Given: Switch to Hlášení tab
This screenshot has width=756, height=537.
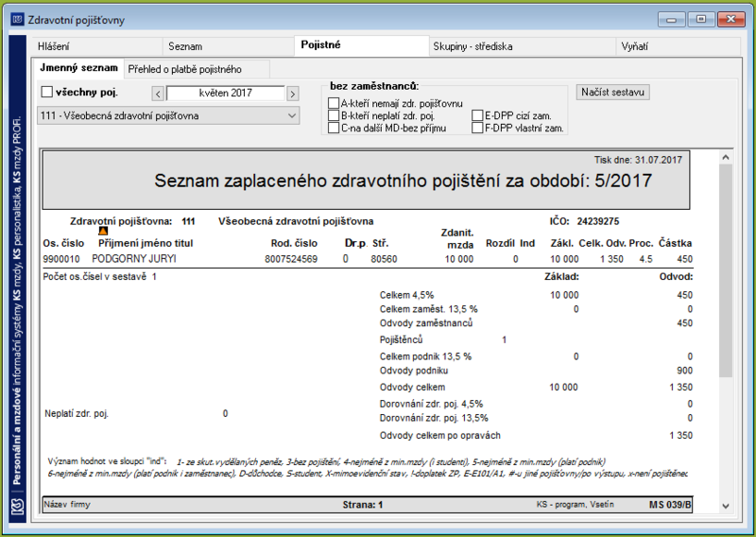Looking at the screenshot, I should [98, 46].
